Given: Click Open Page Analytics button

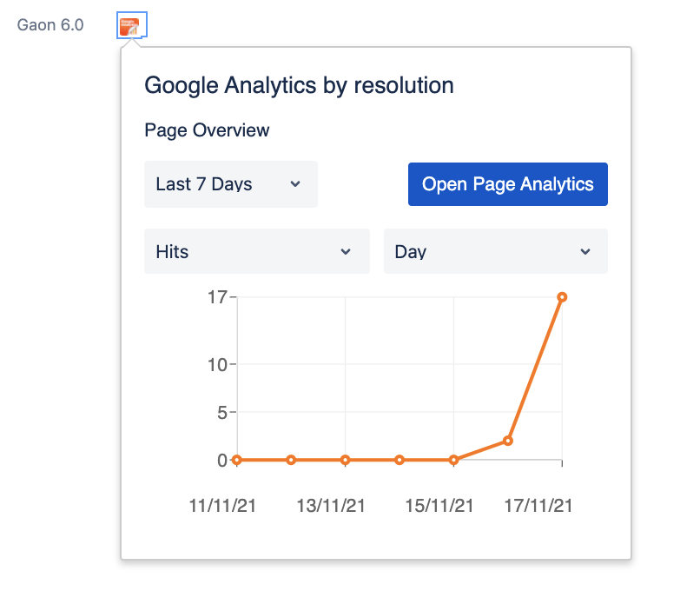Looking at the screenshot, I should click(507, 184).
